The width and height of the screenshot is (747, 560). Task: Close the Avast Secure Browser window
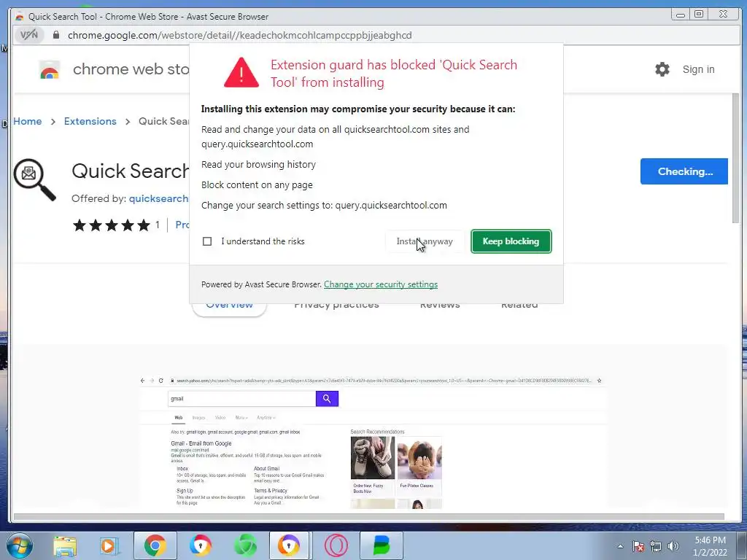pyautogui.click(x=723, y=15)
